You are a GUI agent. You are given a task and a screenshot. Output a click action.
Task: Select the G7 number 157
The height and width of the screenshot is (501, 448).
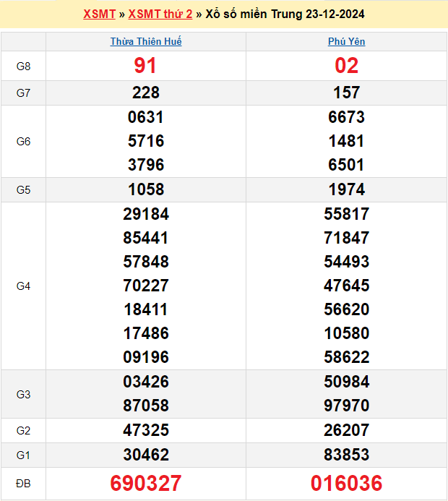346,93
